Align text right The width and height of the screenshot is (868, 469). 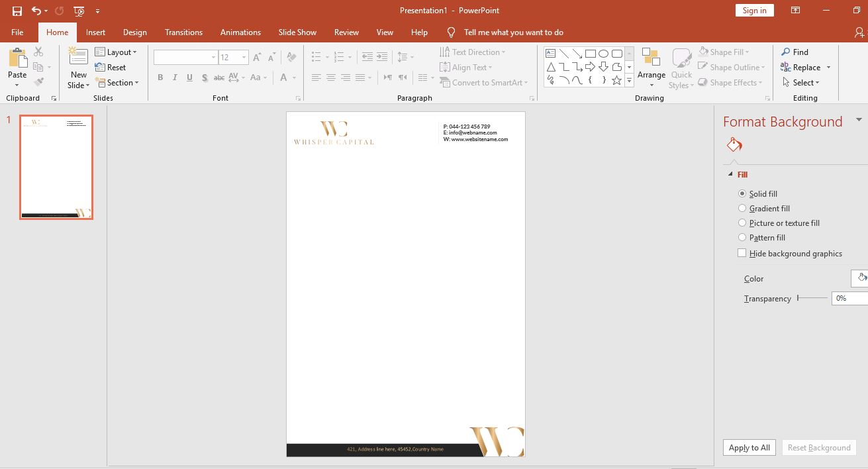[346, 78]
